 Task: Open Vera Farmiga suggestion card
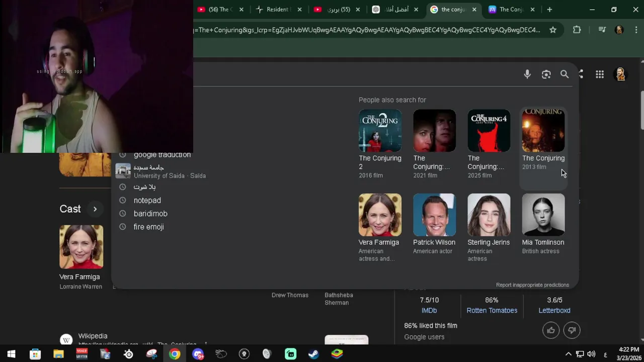coord(380,227)
